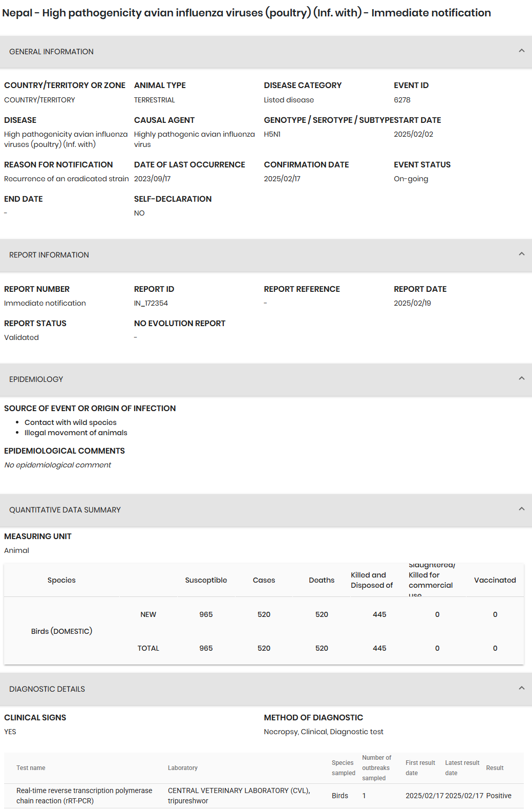The width and height of the screenshot is (532, 812).
Task: Collapse Diagnostic Details section chevron
Action: click(521, 688)
